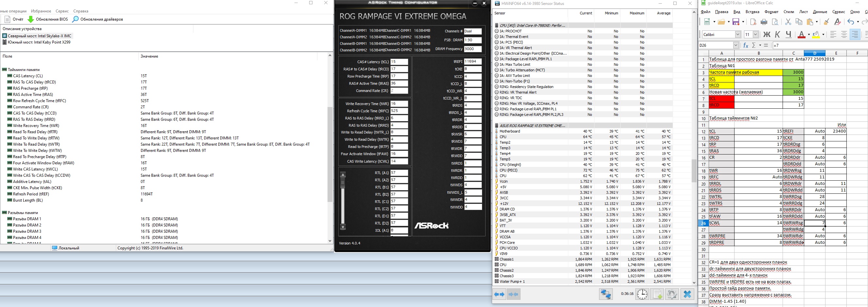
Task: Click Обновления BIOS in AIDA64 toolbar
Action: pyautogui.click(x=48, y=19)
